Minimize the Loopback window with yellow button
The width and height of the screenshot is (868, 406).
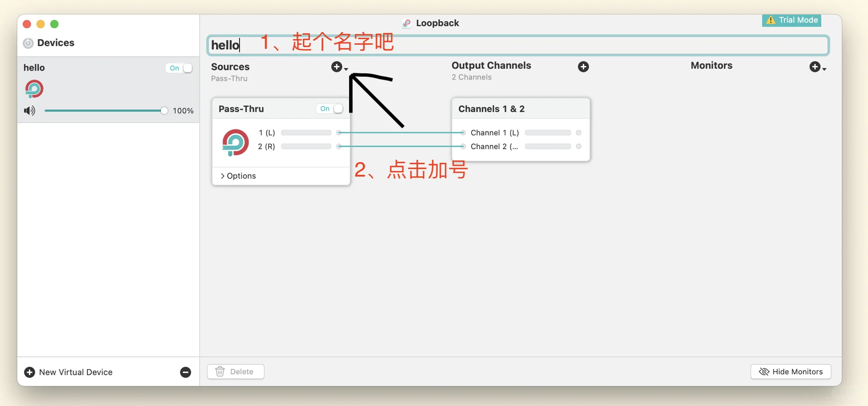tap(41, 24)
